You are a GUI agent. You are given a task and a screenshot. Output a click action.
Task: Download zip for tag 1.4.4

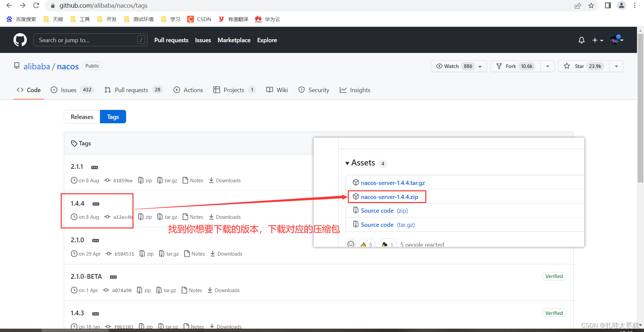click(145, 217)
